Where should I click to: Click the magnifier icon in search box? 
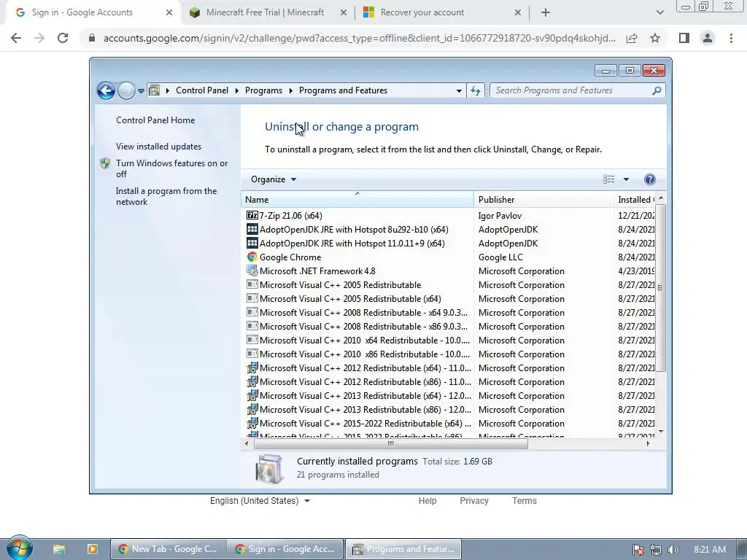(x=657, y=90)
